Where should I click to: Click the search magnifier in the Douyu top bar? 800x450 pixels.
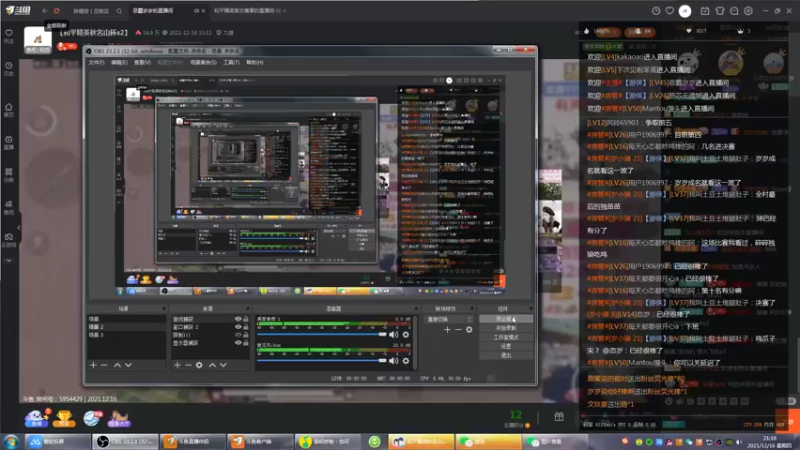coord(119,11)
